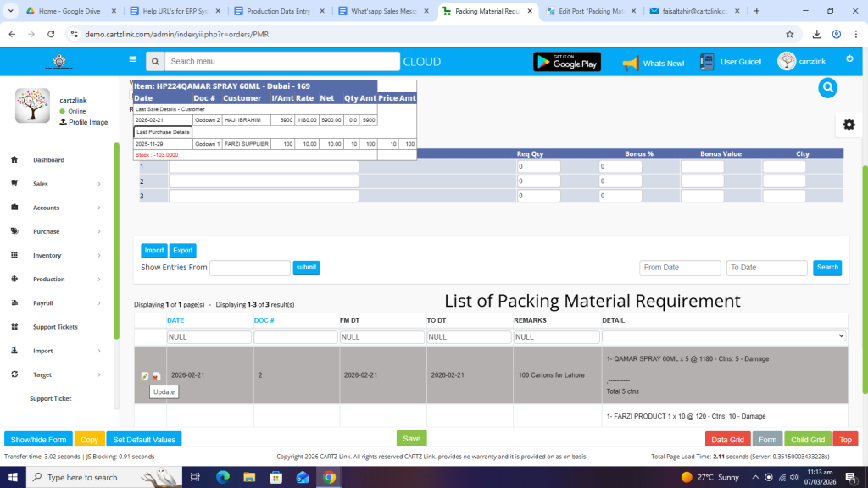
Task: Open the DETAIL column filter dropdown
Action: (x=724, y=336)
